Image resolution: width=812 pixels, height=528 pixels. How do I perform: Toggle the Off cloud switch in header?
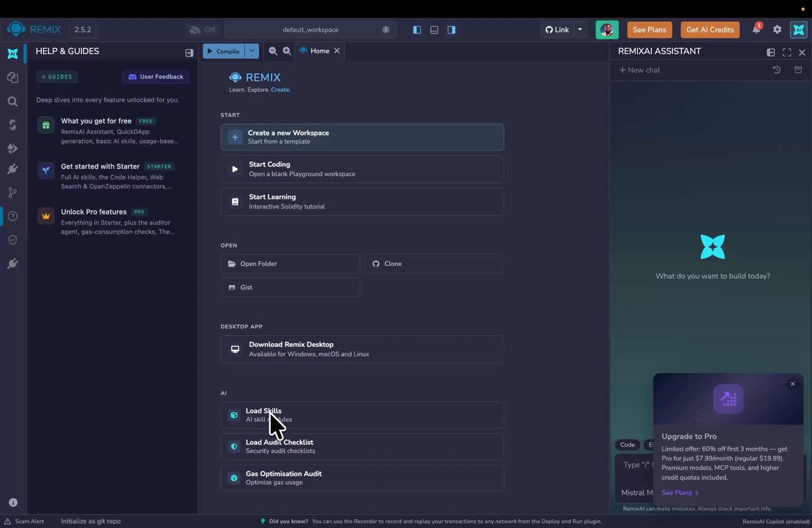(x=202, y=30)
